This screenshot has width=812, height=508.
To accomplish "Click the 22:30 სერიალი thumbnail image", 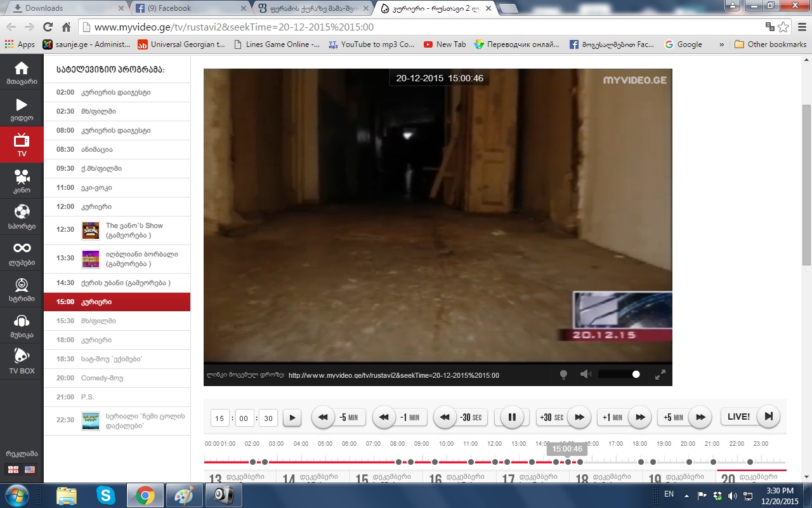I will [x=91, y=421].
